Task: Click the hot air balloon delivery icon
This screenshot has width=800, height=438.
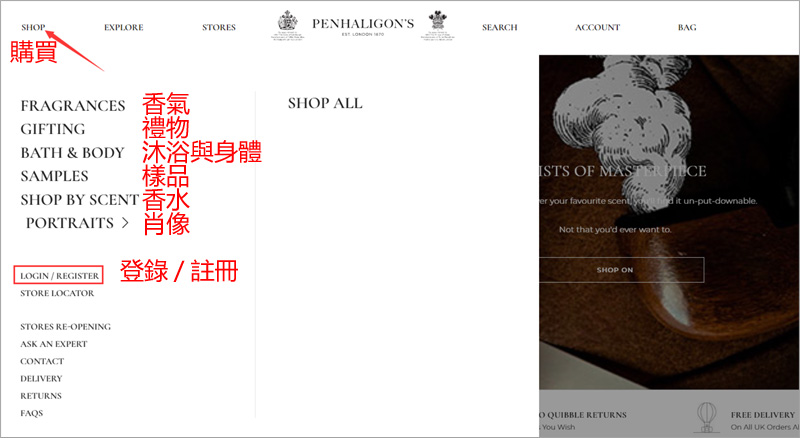Action: (x=707, y=416)
